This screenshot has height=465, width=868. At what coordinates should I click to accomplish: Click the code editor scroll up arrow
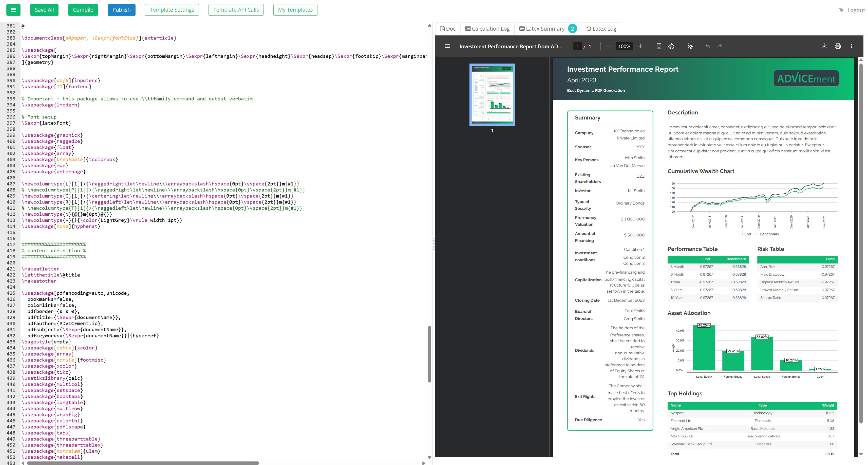(x=429, y=25)
